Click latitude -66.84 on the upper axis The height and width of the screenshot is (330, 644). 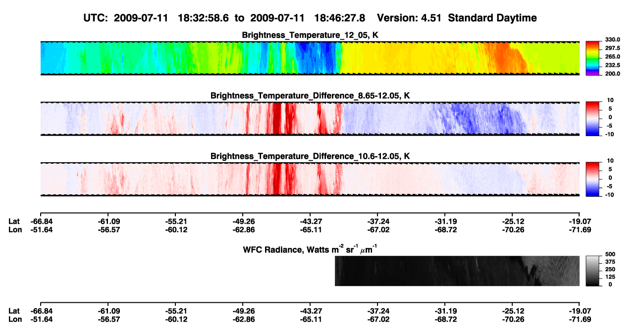[x=41, y=222]
